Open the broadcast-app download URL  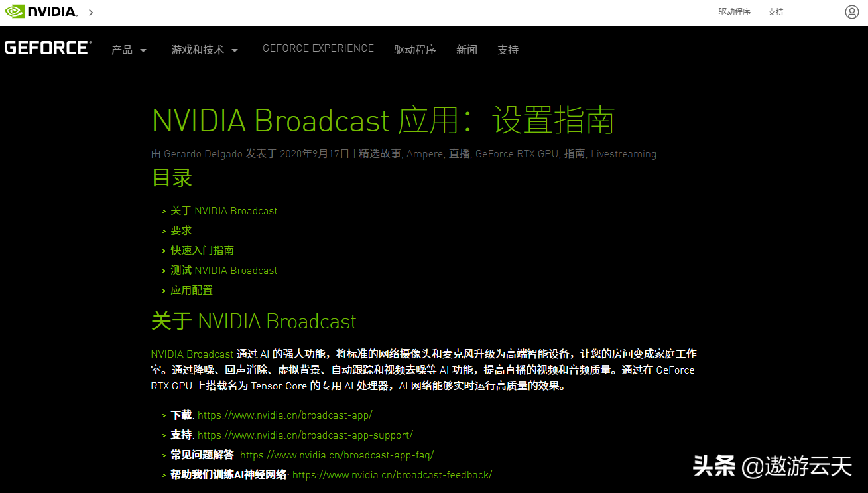tap(285, 415)
